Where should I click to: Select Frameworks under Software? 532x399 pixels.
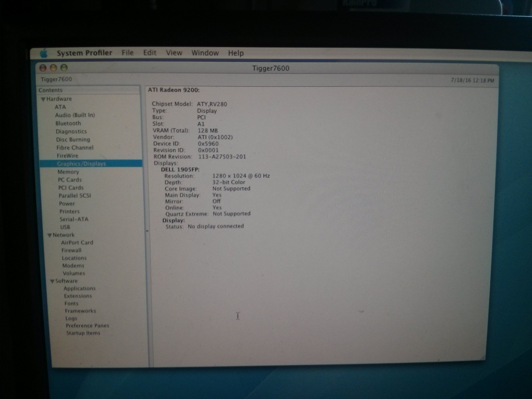[80, 311]
